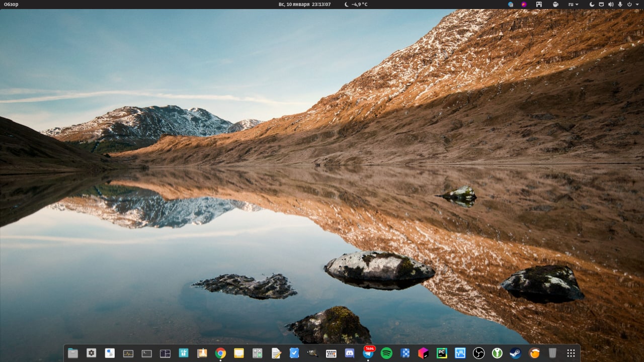The height and width of the screenshot is (362, 644).
Task: Click the speaker volume icon in the tray
Action: click(611, 4)
